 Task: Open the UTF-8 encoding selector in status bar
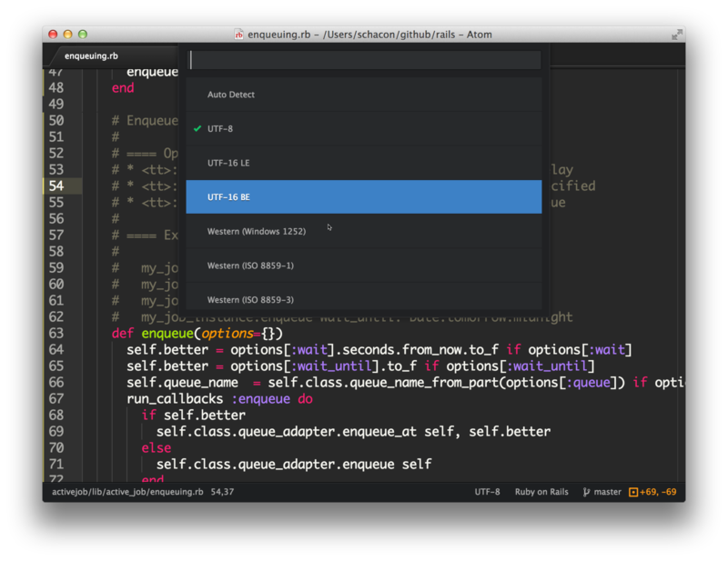[x=487, y=492]
